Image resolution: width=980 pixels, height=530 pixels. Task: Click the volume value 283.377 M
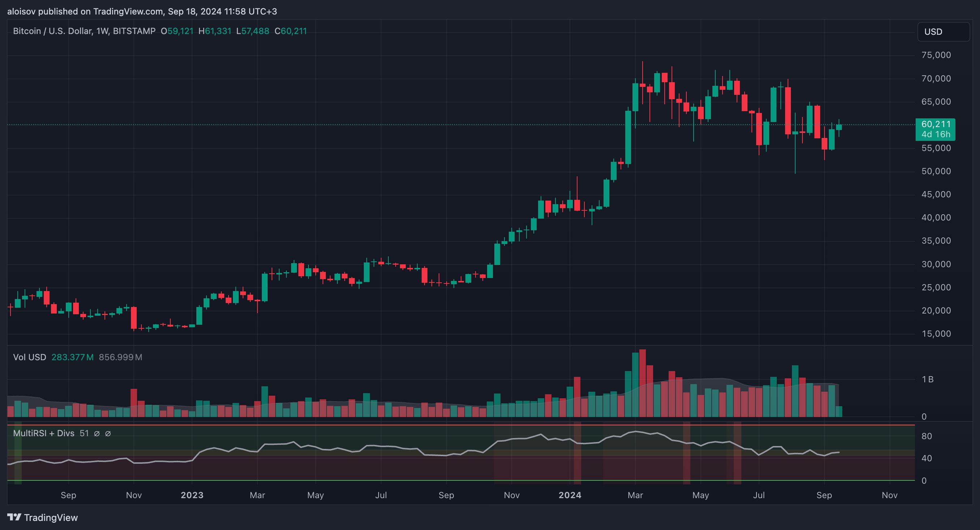[72, 357]
